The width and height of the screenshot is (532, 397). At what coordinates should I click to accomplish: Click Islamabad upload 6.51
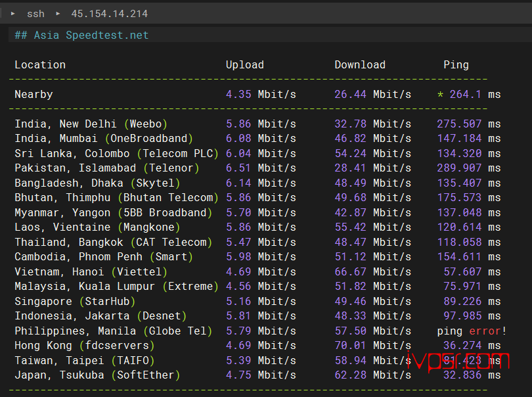[238, 168]
